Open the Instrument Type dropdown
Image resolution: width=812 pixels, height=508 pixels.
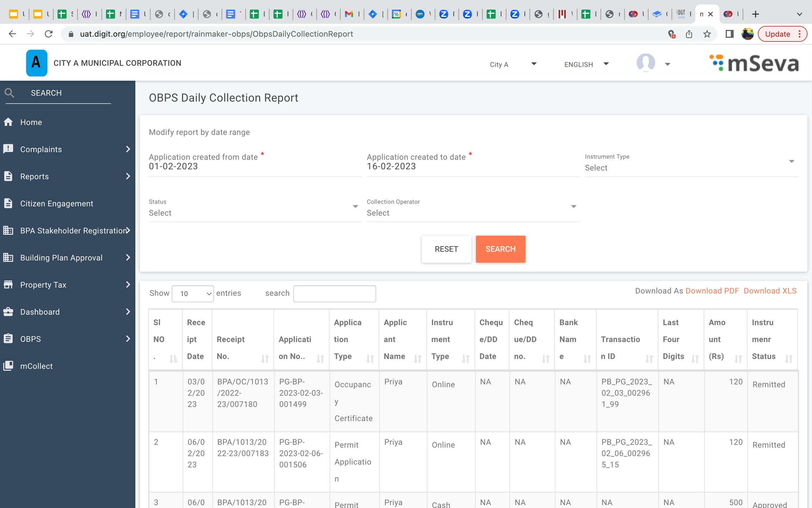pos(691,167)
